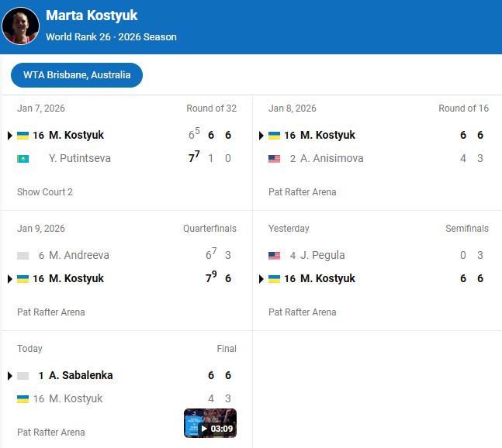Play the final match highlights video

click(210, 423)
